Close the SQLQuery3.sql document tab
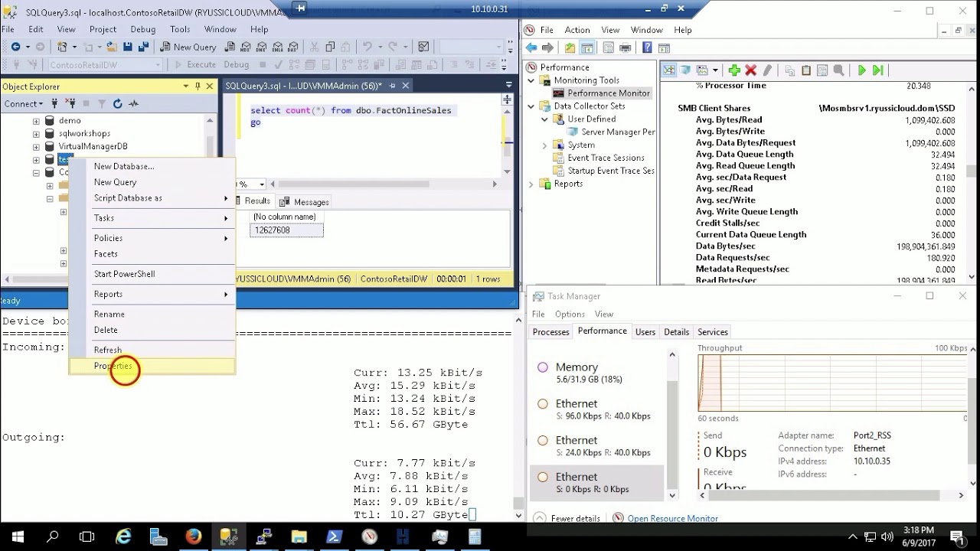980x551 pixels. click(x=406, y=86)
